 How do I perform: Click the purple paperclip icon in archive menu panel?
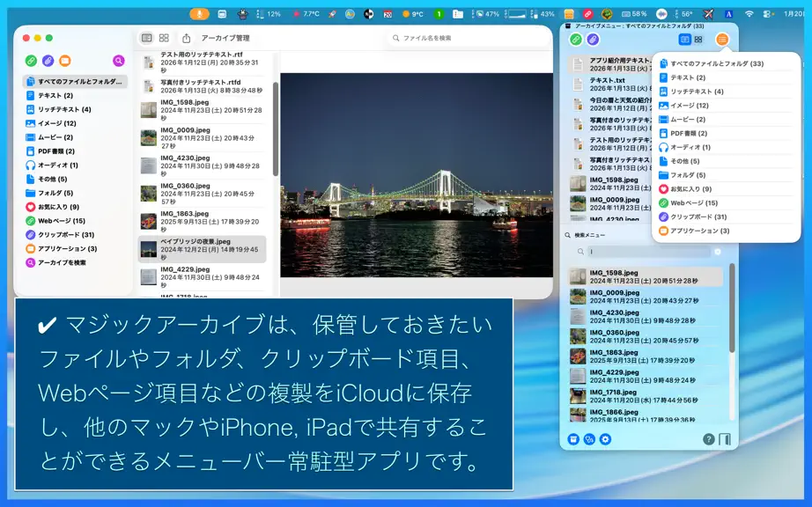pos(593,40)
